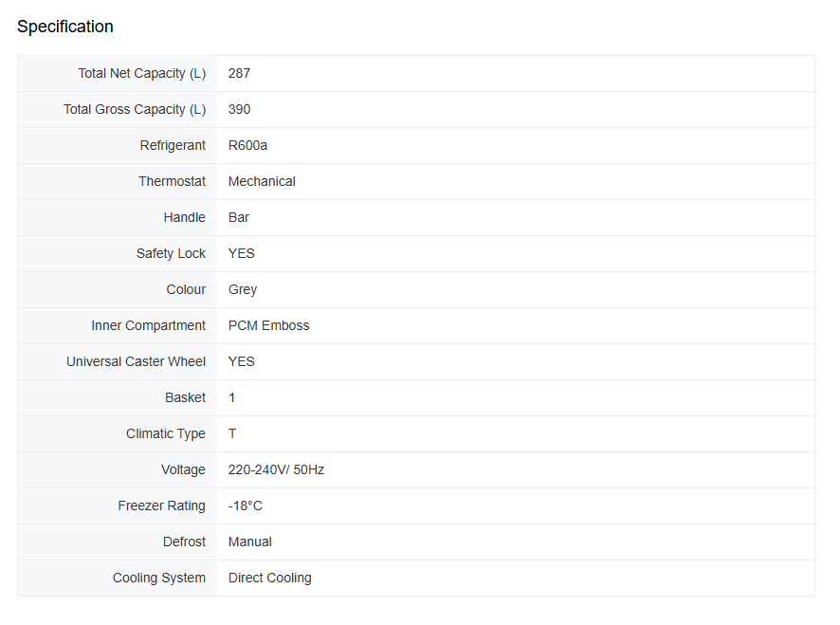Viewport: 840px width, 625px height.
Task: Select the Safety Lock label
Action: pyautogui.click(x=171, y=253)
